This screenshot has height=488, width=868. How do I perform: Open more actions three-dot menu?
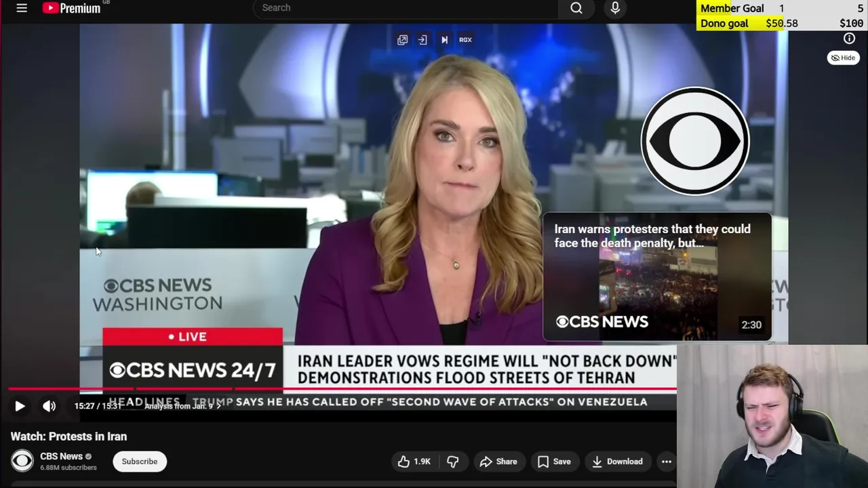(667, 462)
